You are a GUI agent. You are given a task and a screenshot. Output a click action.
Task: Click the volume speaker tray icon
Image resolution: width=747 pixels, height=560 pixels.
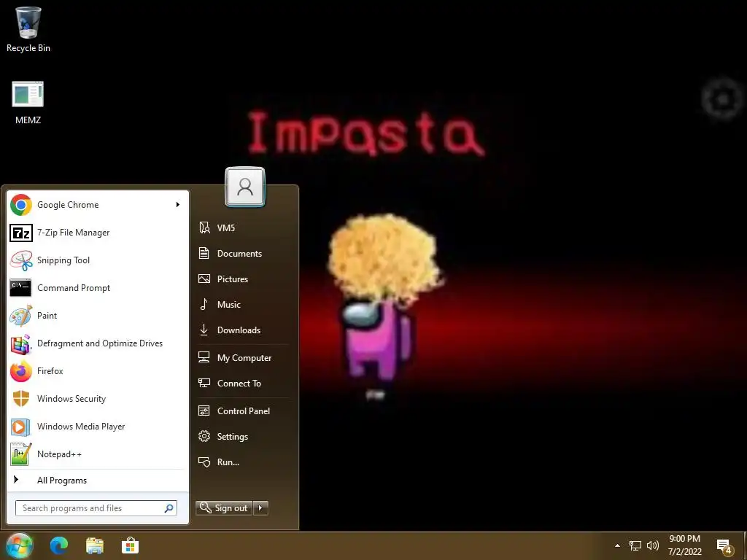653,545
